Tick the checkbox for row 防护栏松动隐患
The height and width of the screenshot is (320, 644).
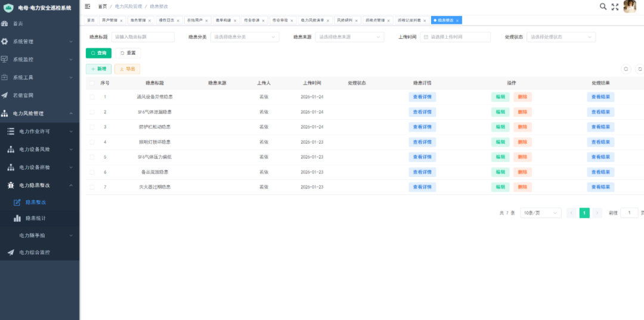coord(92,127)
